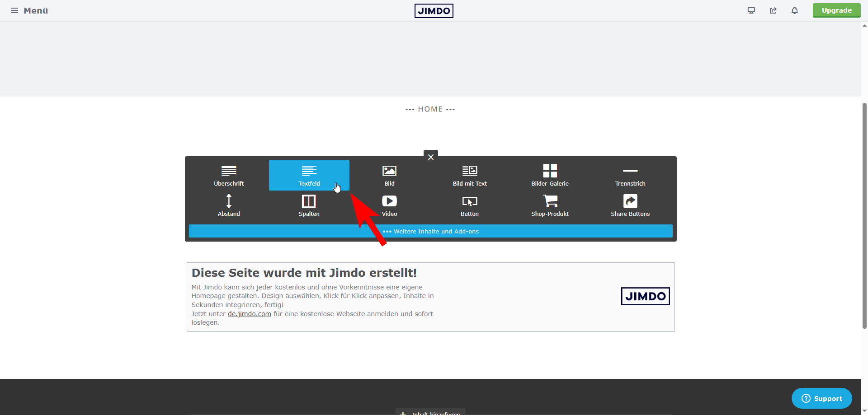Click the green Upgrade button

pyautogui.click(x=836, y=10)
